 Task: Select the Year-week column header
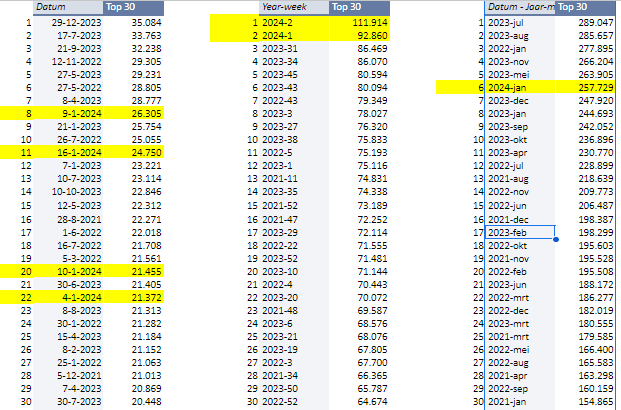pyautogui.click(x=294, y=7)
